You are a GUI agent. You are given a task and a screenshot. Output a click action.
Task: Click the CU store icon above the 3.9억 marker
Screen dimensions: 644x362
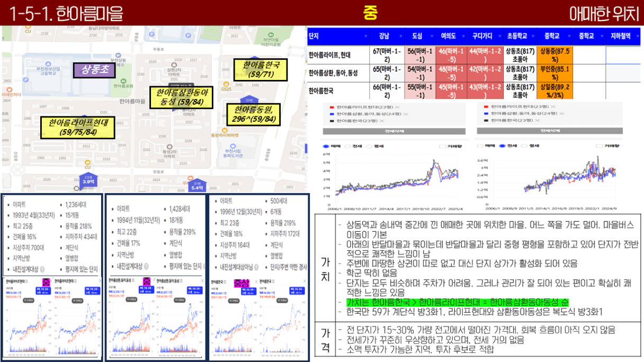(x=88, y=162)
